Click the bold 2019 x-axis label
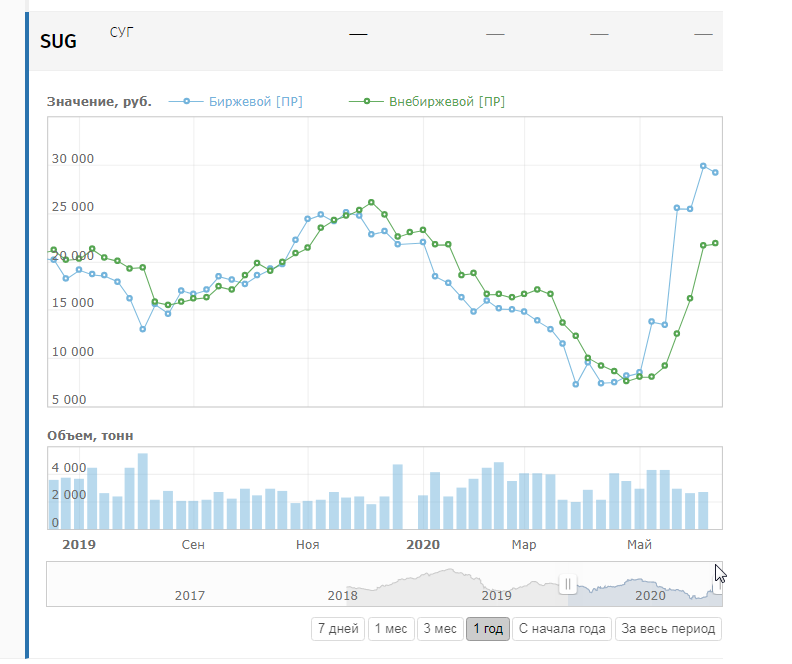Screen dimensions: 792x664 click(79, 545)
